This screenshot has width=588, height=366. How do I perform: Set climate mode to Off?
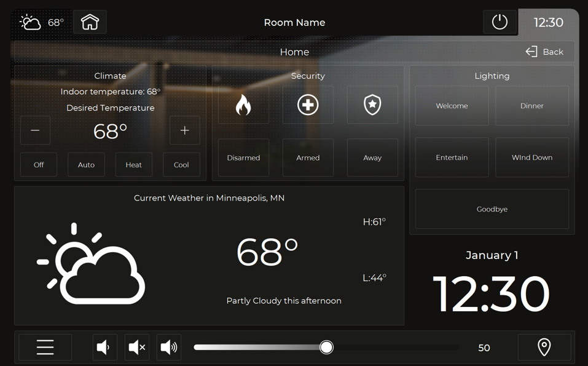tap(39, 165)
